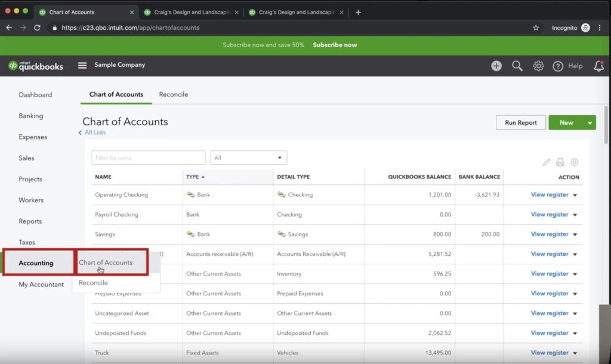Select the Chart of Accounts page tab

116,94
